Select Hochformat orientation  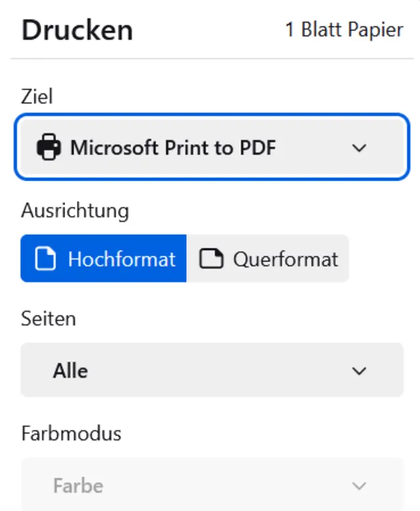coord(104,259)
